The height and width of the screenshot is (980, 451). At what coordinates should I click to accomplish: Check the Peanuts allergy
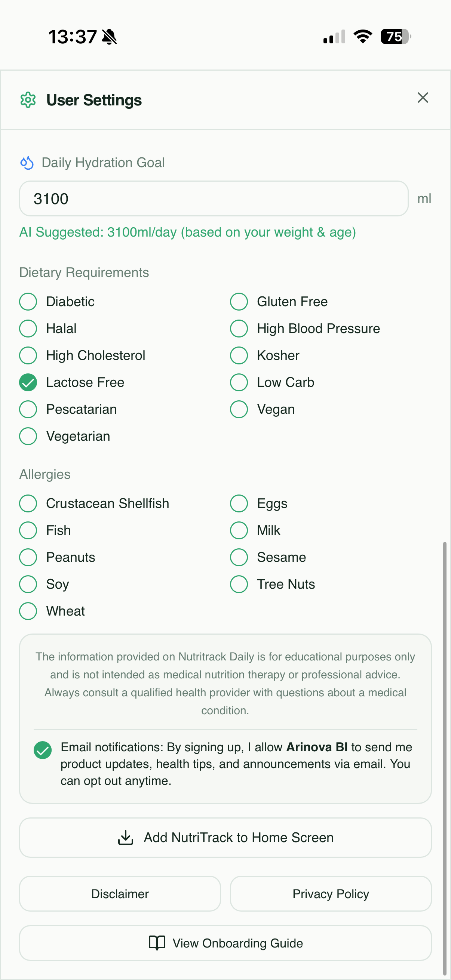pos(28,557)
